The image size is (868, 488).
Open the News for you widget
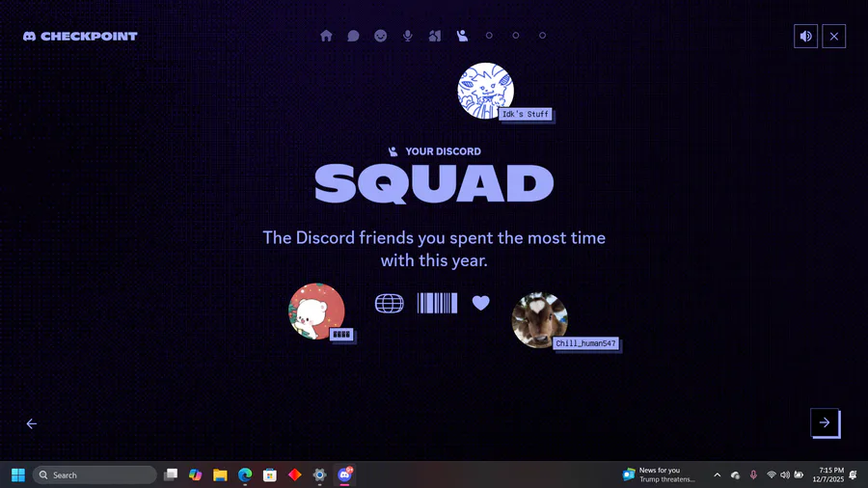[x=659, y=474]
